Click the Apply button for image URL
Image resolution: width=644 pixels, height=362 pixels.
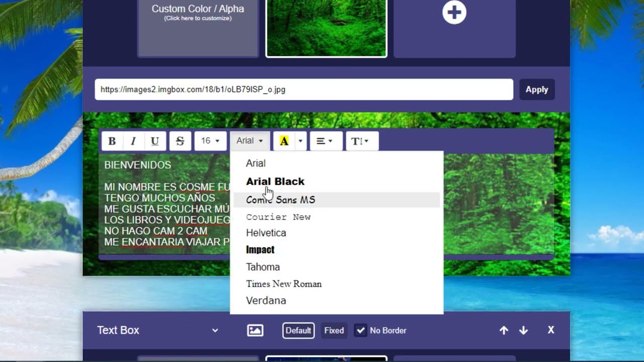click(x=537, y=89)
